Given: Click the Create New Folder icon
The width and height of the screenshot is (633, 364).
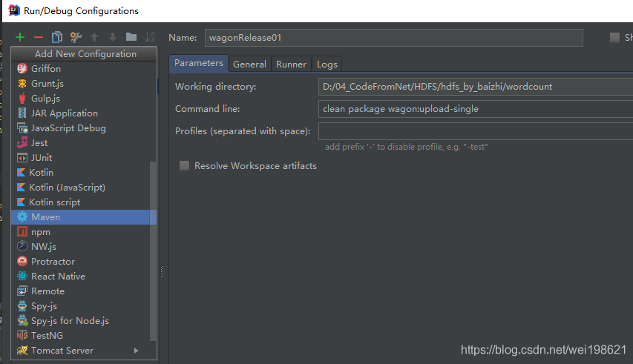Looking at the screenshot, I should coord(131,37).
